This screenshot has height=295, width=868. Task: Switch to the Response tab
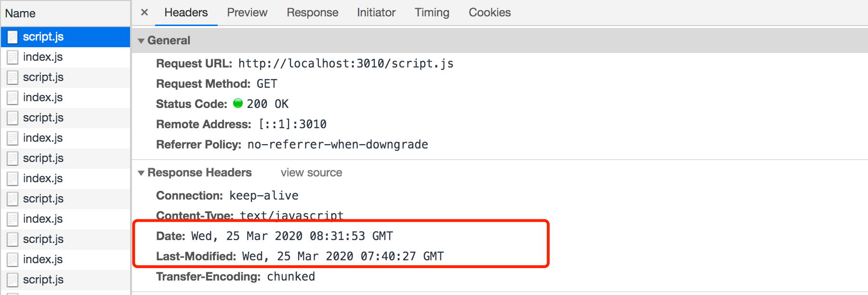click(x=313, y=13)
